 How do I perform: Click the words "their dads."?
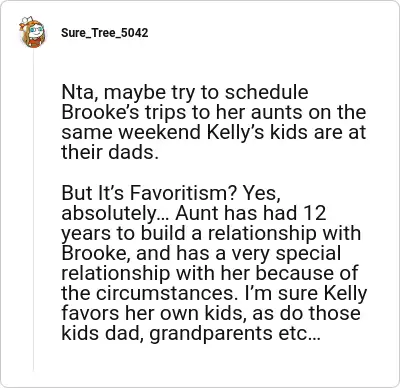pyautogui.click(x=110, y=152)
